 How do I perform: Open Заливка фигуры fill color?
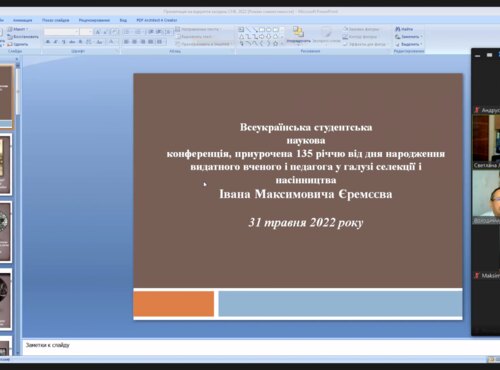pyautogui.click(x=361, y=29)
